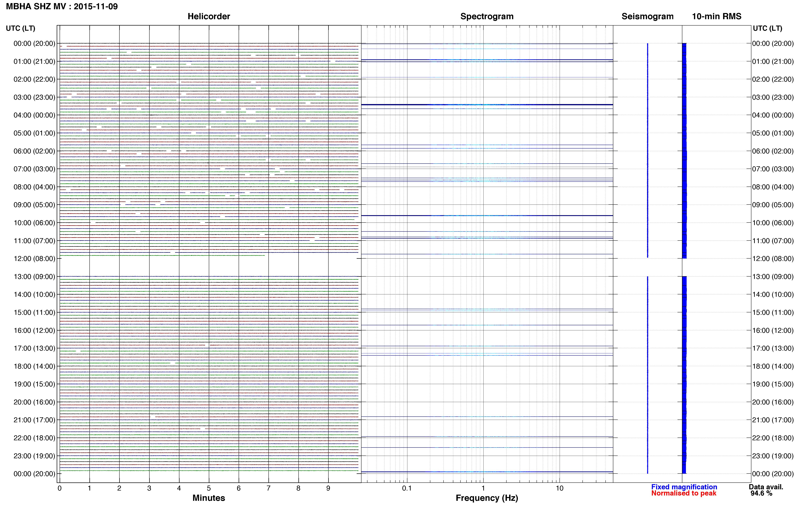Click the 'UTC (LT)' label beside Helicorder
Image resolution: width=812 pixels, height=508 pixels.
click(21, 28)
